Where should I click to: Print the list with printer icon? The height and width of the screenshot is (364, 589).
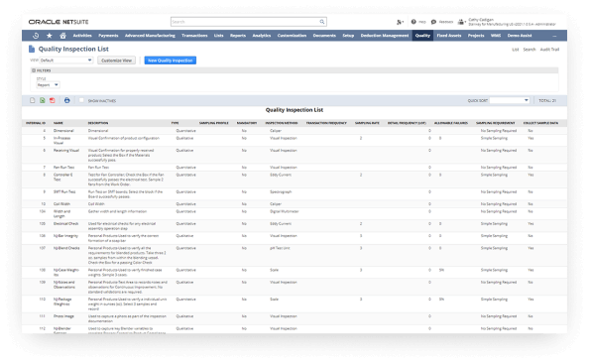pos(66,100)
